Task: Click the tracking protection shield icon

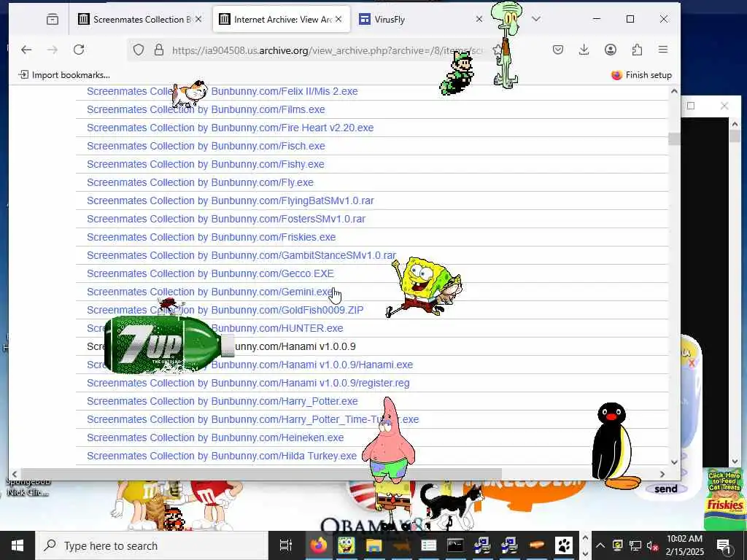Action: [138, 50]
